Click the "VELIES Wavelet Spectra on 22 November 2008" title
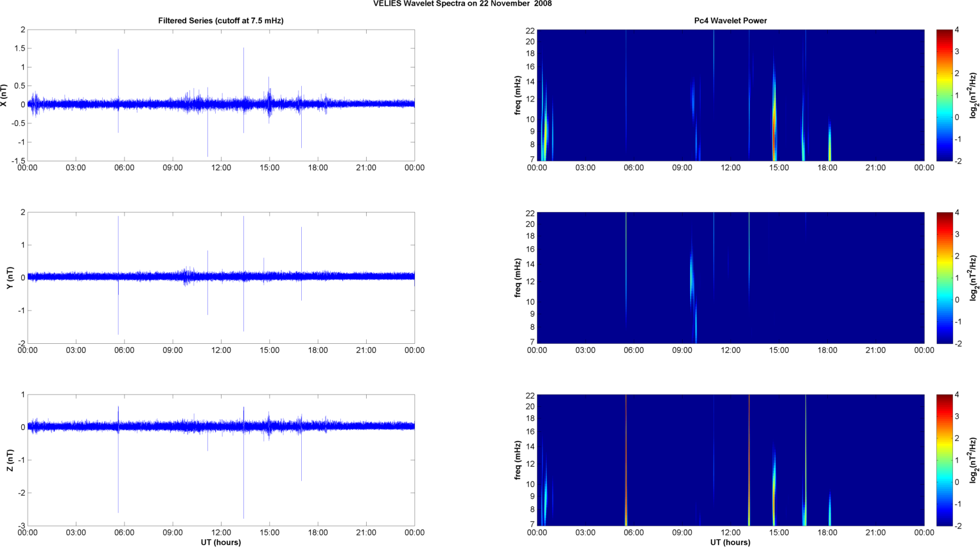 pos(462,4)
